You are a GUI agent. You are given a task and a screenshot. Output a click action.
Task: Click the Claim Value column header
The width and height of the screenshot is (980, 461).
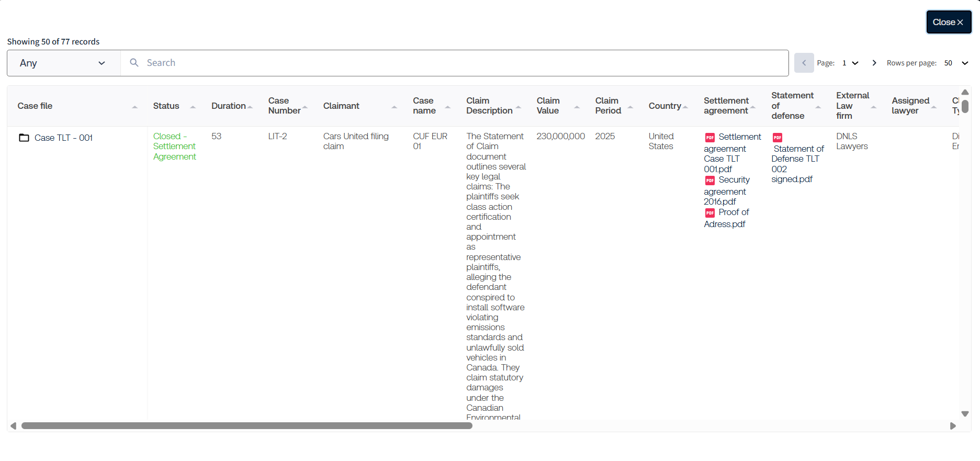(548, 106)
